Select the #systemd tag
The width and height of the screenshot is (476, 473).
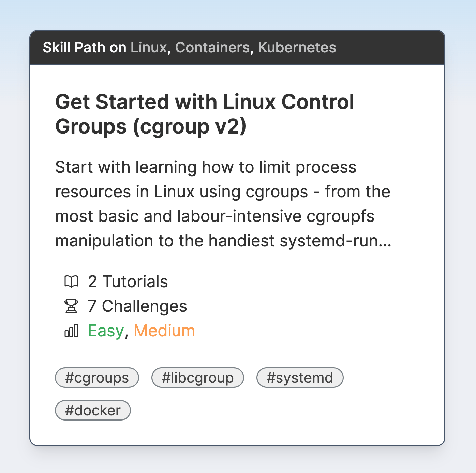pyautogui.click(x=300, y=378)
